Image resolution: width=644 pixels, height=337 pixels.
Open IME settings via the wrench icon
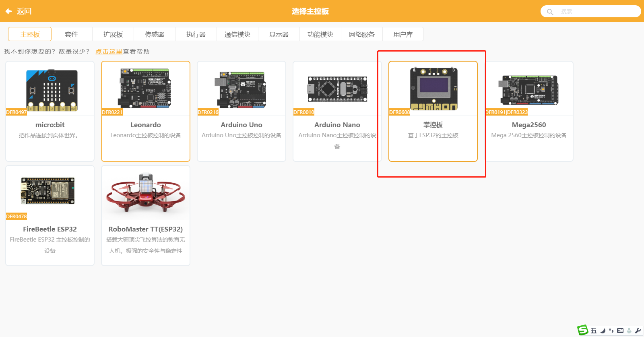[638, 331]
